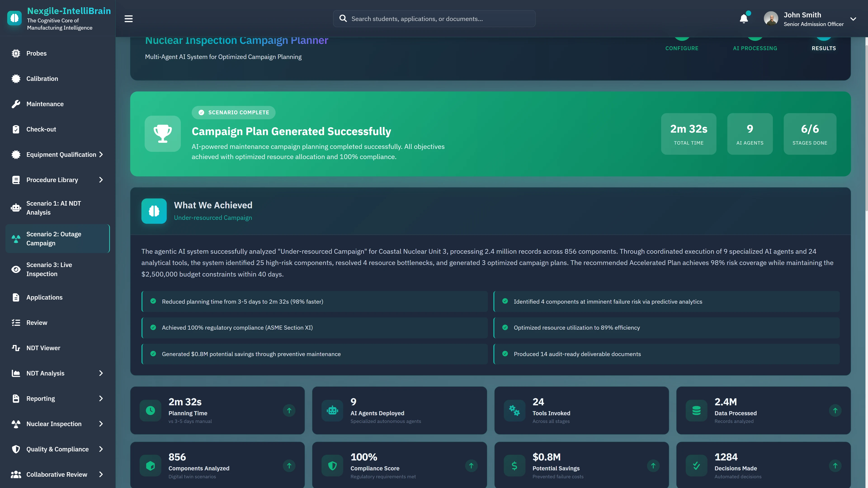Viewport: 868px width, 488px height.
Task: Select the NDT Viewer waveform icon
Action: (x=16, y=348)
